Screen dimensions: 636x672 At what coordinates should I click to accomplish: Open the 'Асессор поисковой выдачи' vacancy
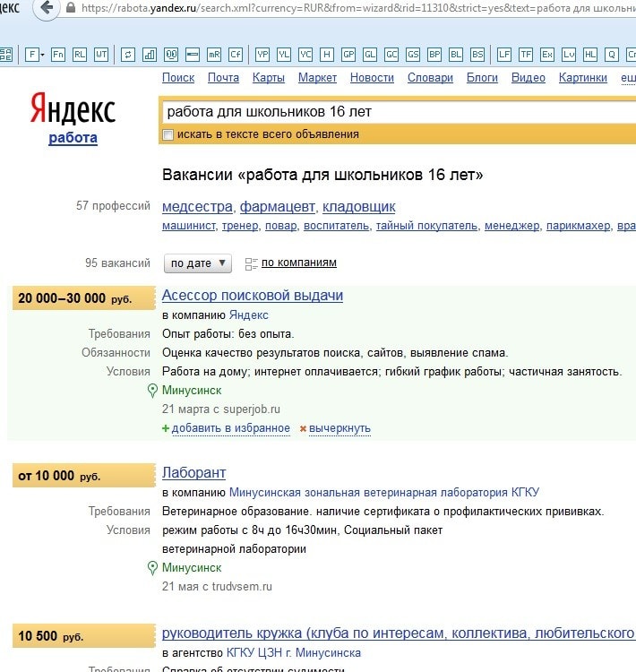coord(253,296)
